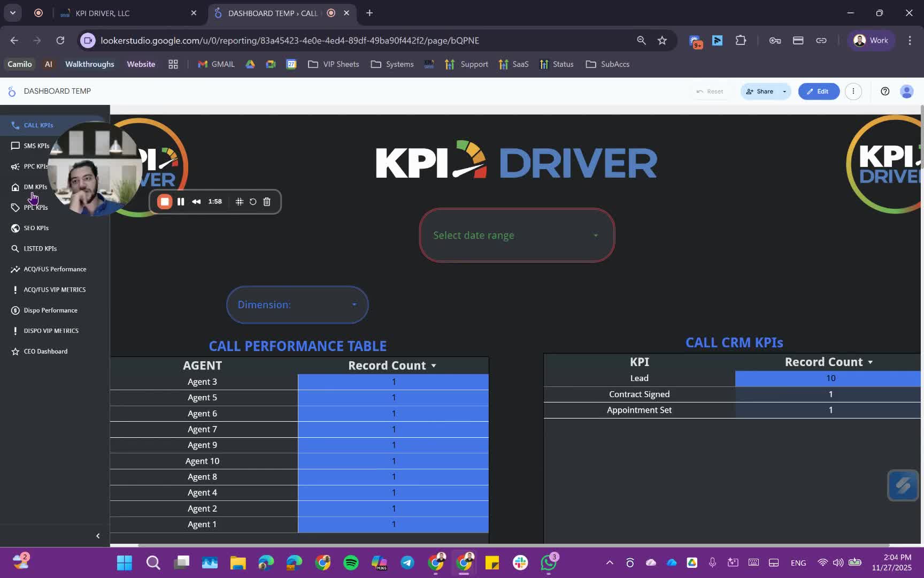Open Telegram from taskbar
This screenshot has height=578, width=924.
tap(407, 563)
